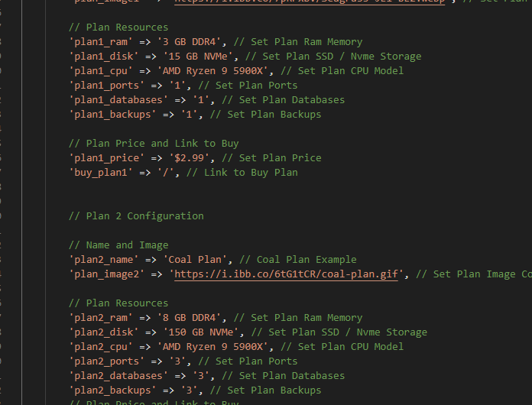Click the 'Coal Plan' string value

pyautogui.click(x=195, y=260)
